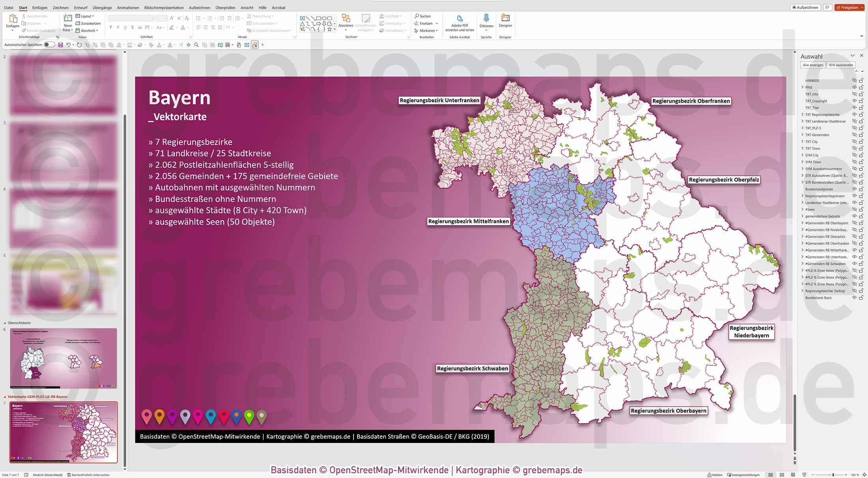Viewport: 868px width, 478px height.
Task: Open the Markieren dropdown
Action: [x=427, y=30]
